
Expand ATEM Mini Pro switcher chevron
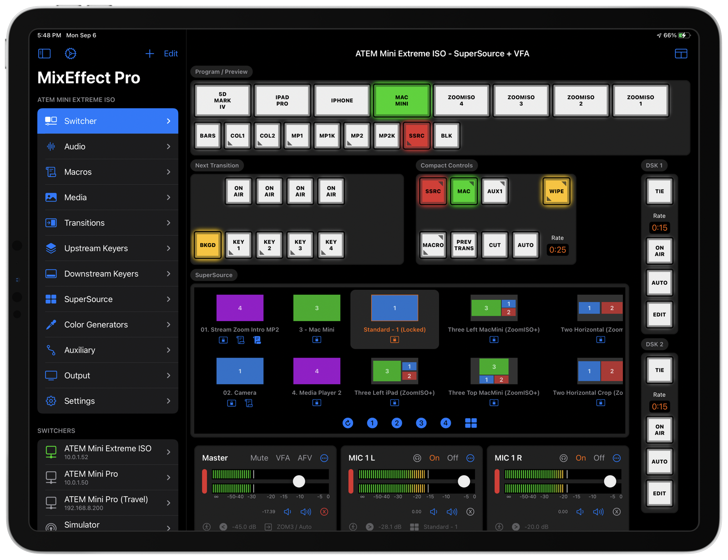168,478
